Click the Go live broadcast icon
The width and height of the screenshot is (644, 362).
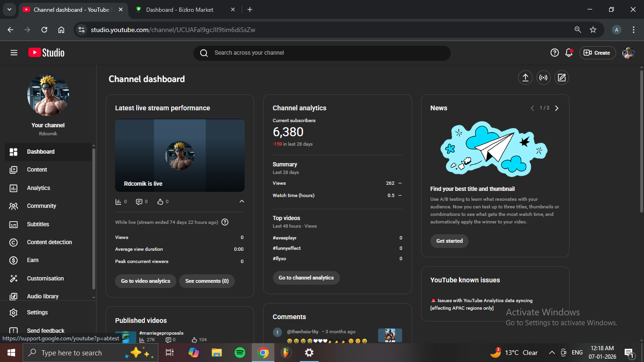tap(544, 78)
